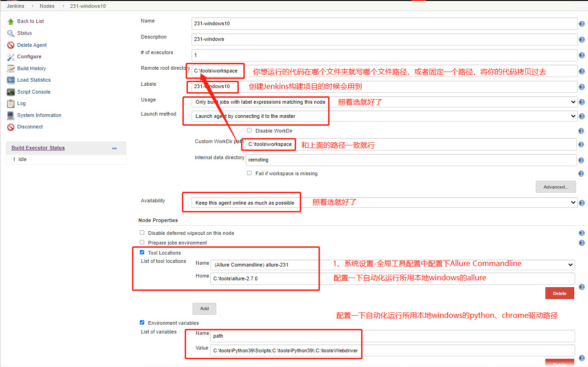The image size is (588, 367).
Task: Click into the Remote root directory field
Action: pyautogui.click(x=385, y=71)
